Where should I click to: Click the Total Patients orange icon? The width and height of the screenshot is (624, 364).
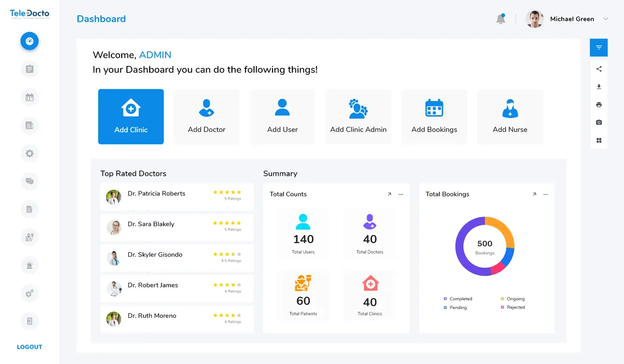[303, 283]
